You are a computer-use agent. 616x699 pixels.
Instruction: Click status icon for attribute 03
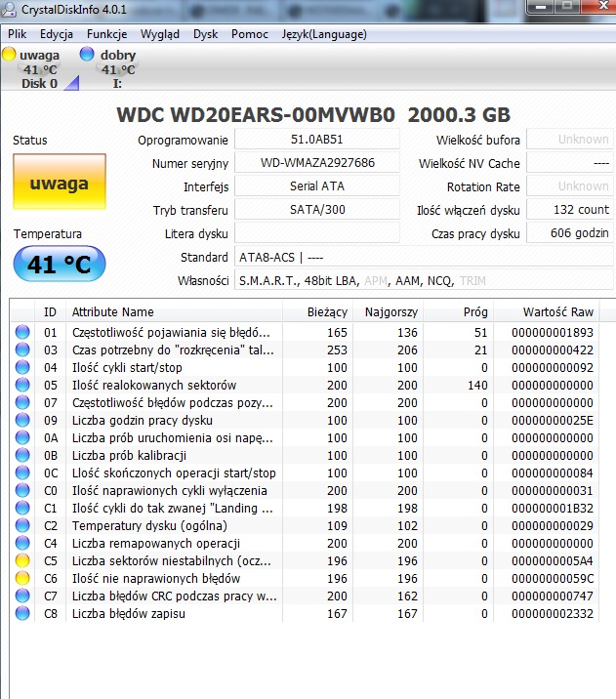22,349
